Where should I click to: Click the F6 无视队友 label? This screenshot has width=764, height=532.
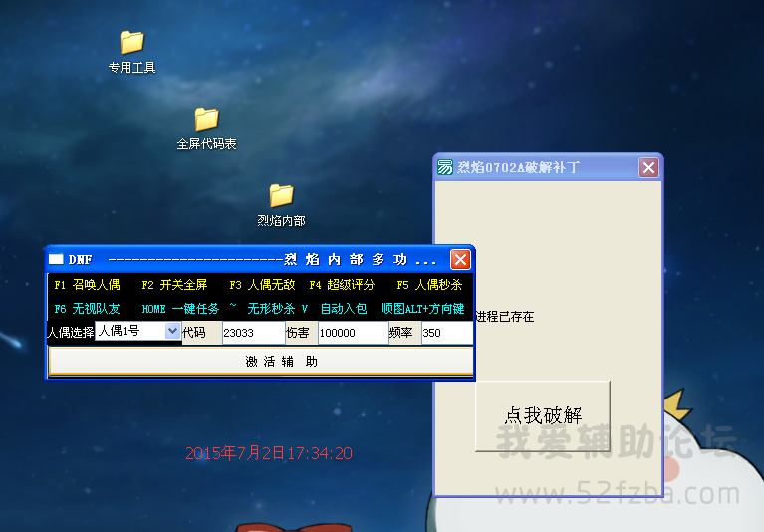(x=88, y=309)
